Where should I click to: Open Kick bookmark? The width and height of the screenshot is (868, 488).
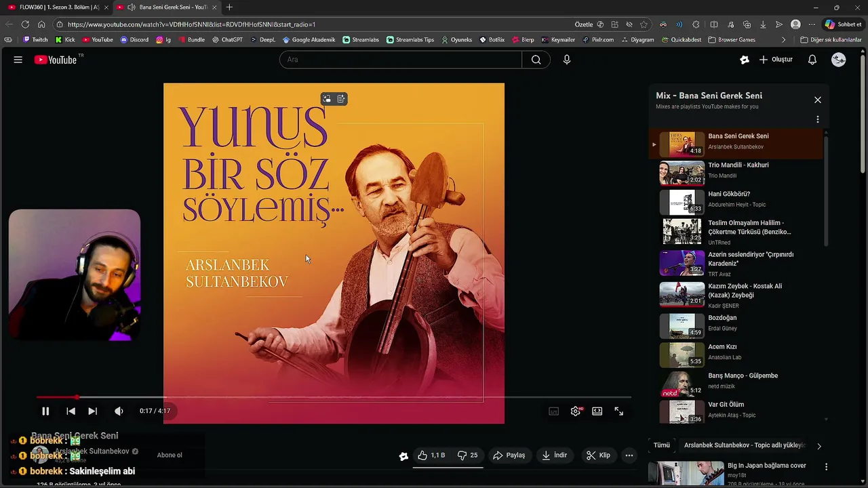coord(65,40)
